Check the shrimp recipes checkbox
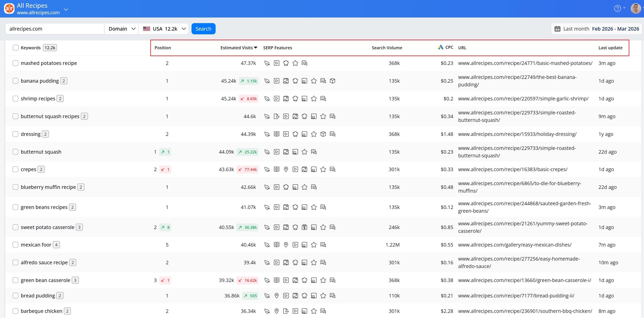Screen dimensions: 644x318 pyautogui.click(x=15, y=99)
